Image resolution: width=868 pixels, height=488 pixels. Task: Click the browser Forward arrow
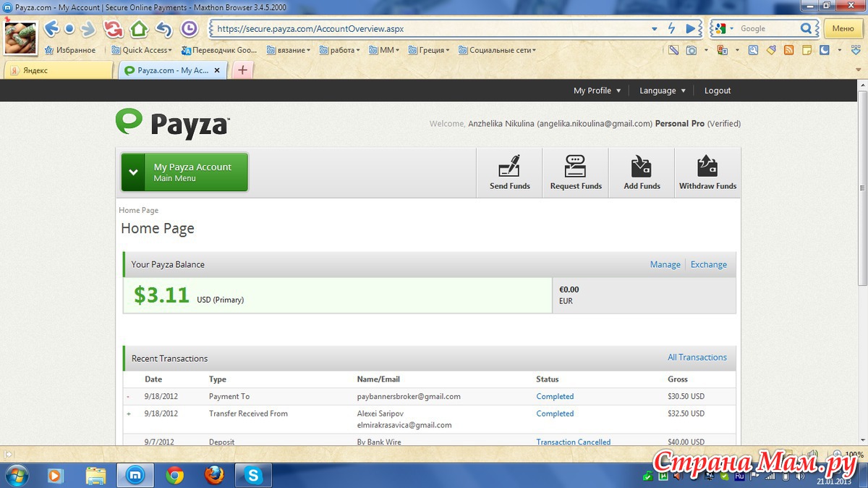[88, 29]
